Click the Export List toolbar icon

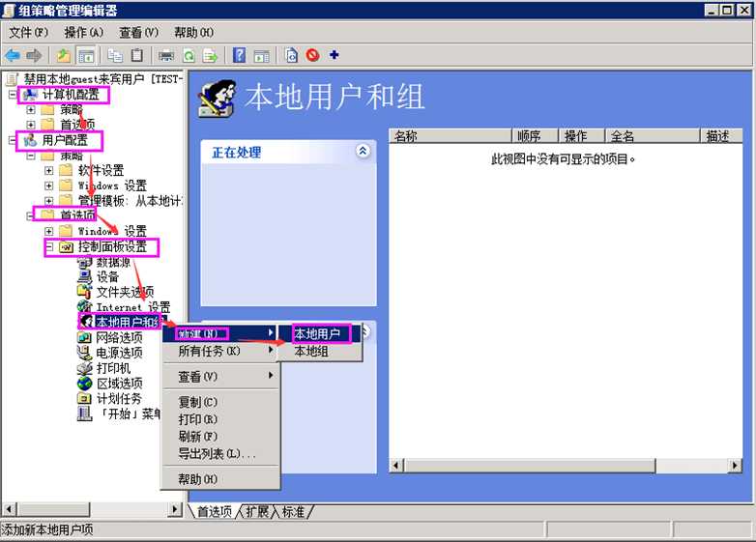tap(210, 56)
